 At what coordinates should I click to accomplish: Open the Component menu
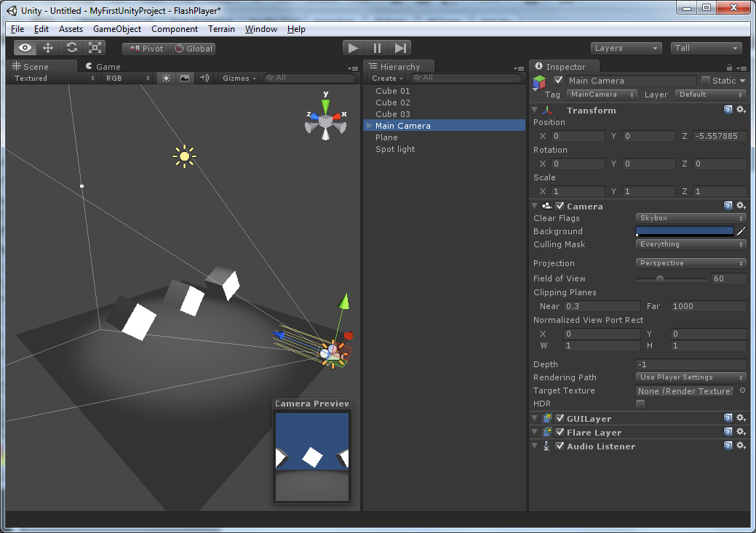point(175,29)
